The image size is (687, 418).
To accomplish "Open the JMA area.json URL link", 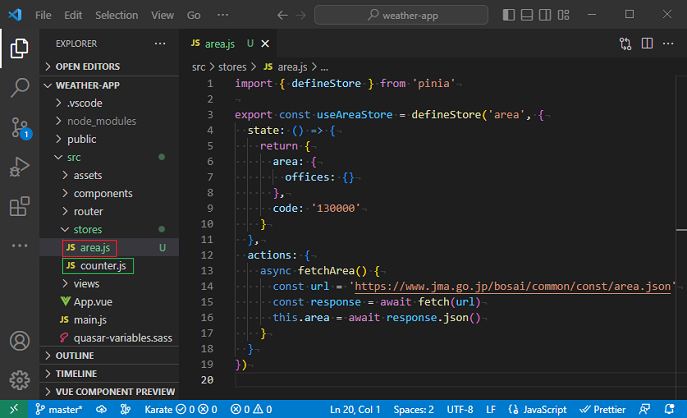I will coord(512,286).
